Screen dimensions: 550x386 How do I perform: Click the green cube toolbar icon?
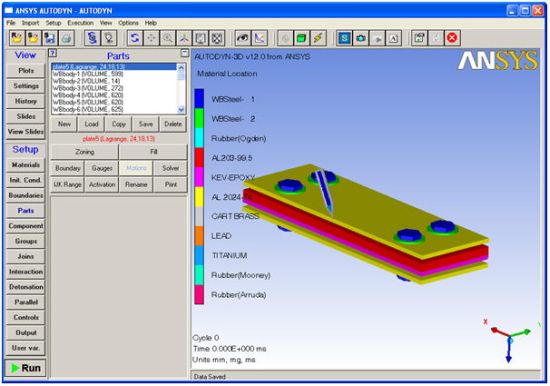click(301, 38)
